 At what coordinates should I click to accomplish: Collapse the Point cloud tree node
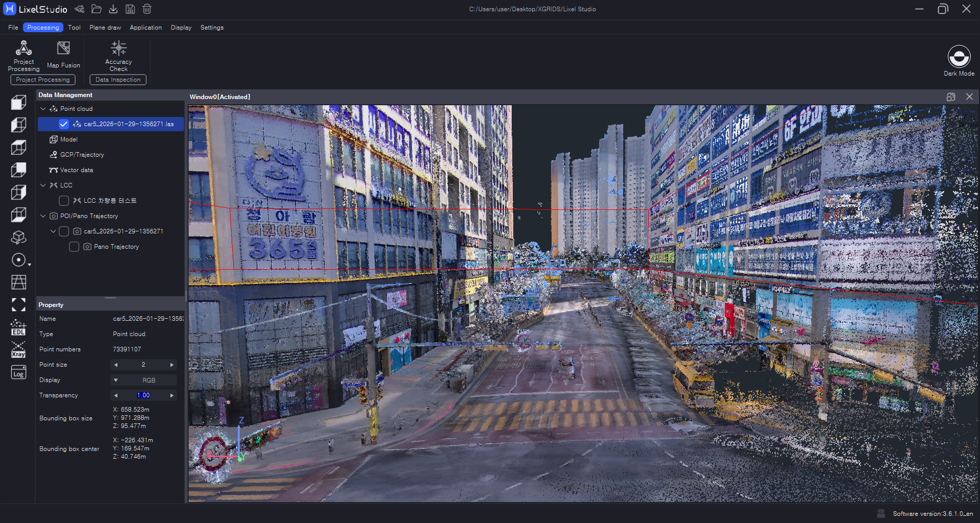(x=43, y=109)
